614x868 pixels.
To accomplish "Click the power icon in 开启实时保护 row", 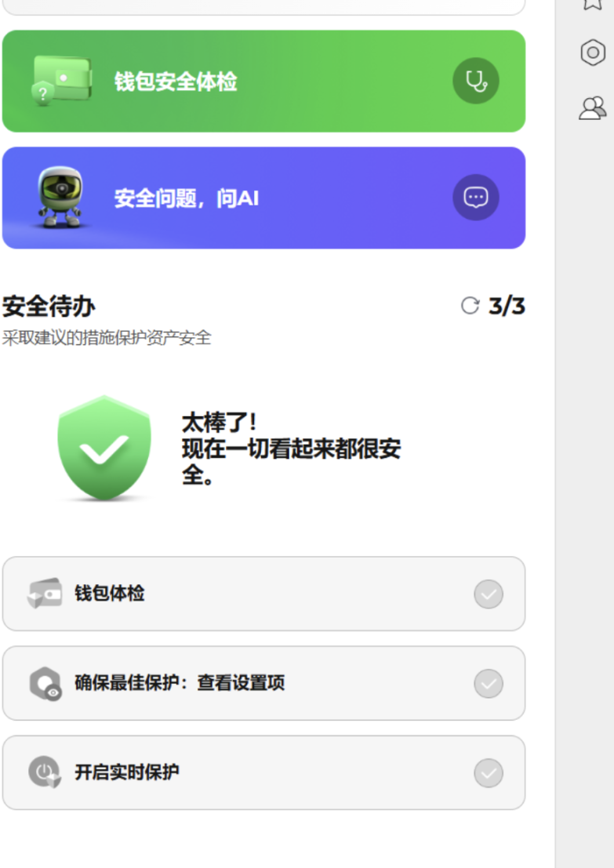I will [44, 772].
